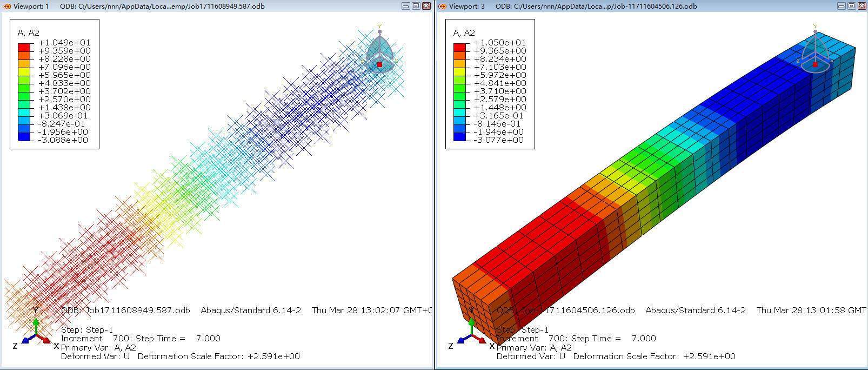Maximize Viewport 1 window
Screen dimensions: 868x370
point(416,6)
